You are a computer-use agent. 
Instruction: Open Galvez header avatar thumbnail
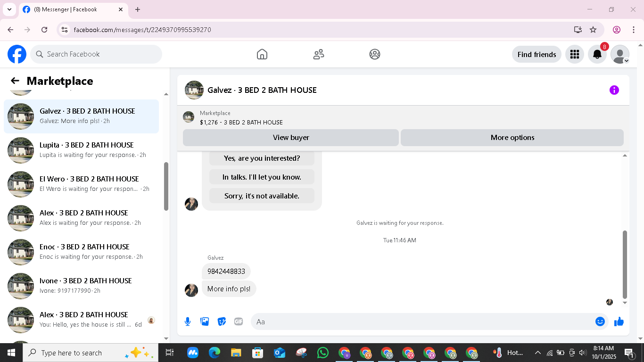[x=194, y=90]
